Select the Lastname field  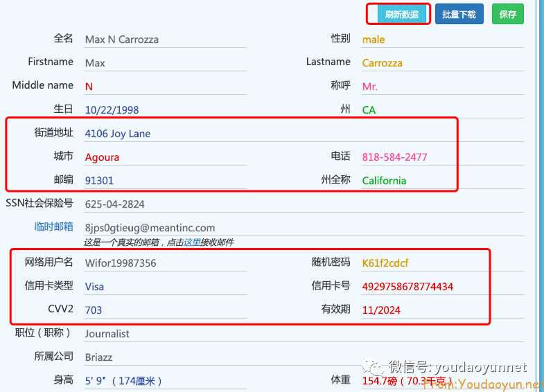[442, 63]
